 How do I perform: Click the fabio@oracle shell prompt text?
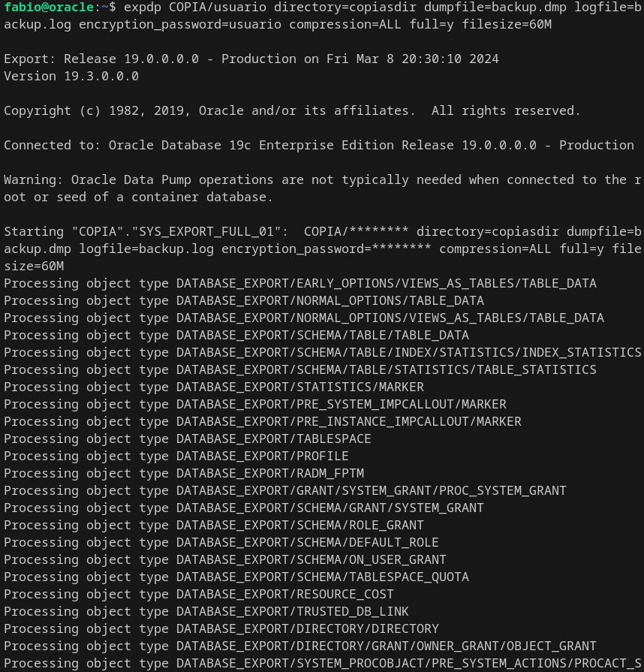(x=51, y=7)
